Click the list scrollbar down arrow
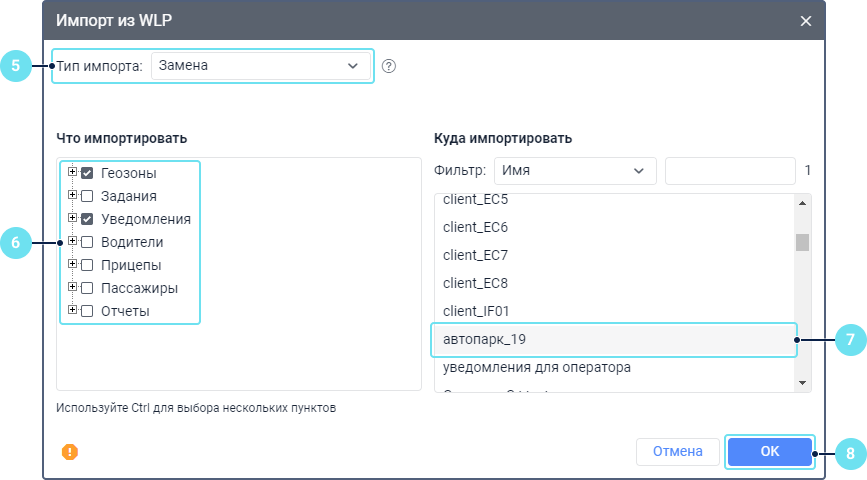The height and width of the screenshot is (480, 867). (801, 383)
